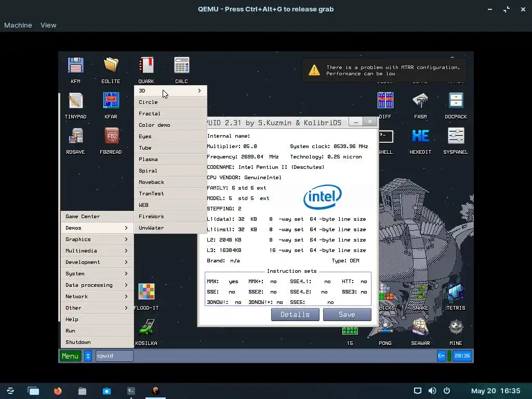Expand the Data processing submenu
This screenshot has height=399, width=532.
(97, 285)
